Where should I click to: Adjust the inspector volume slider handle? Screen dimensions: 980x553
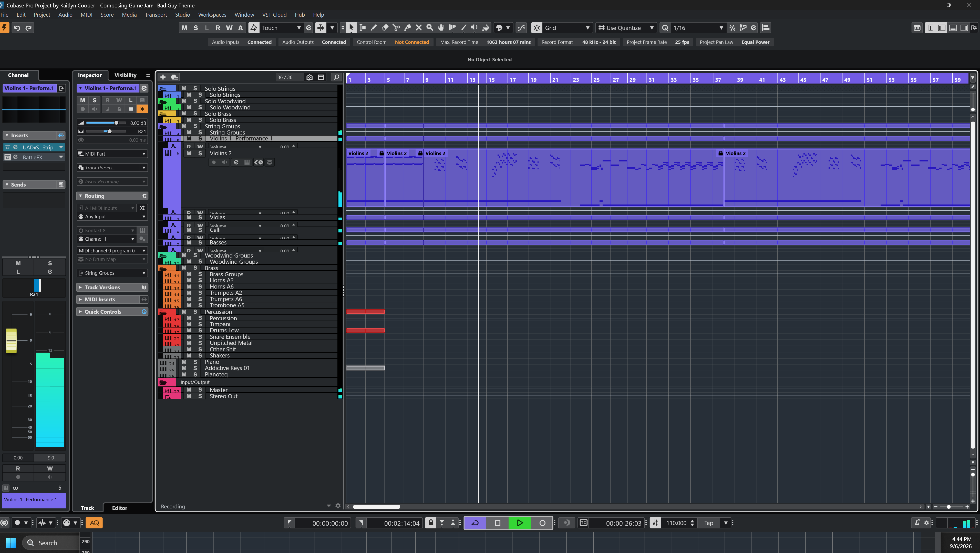116,122
